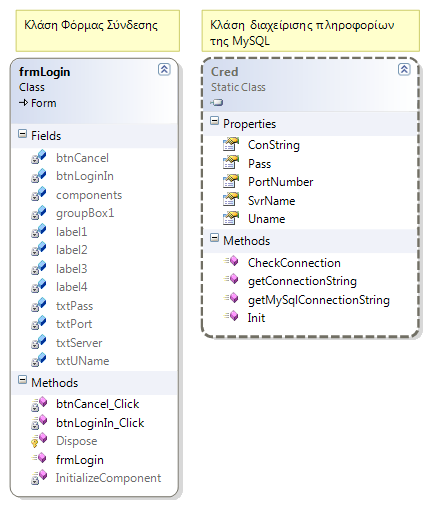Click the property icon next to PortNumber
Viewport: 428px width, 505px height.
(231, 181)
